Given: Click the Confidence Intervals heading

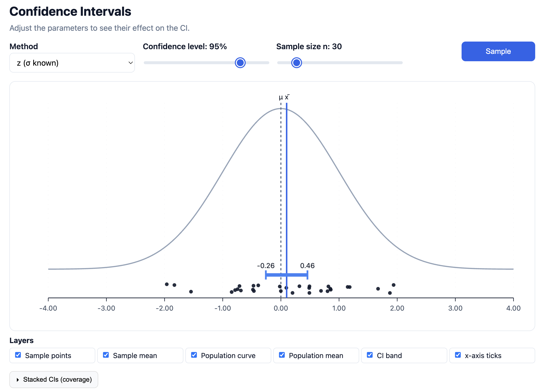Looking at the screenshot, I should [x=70, y=11].
